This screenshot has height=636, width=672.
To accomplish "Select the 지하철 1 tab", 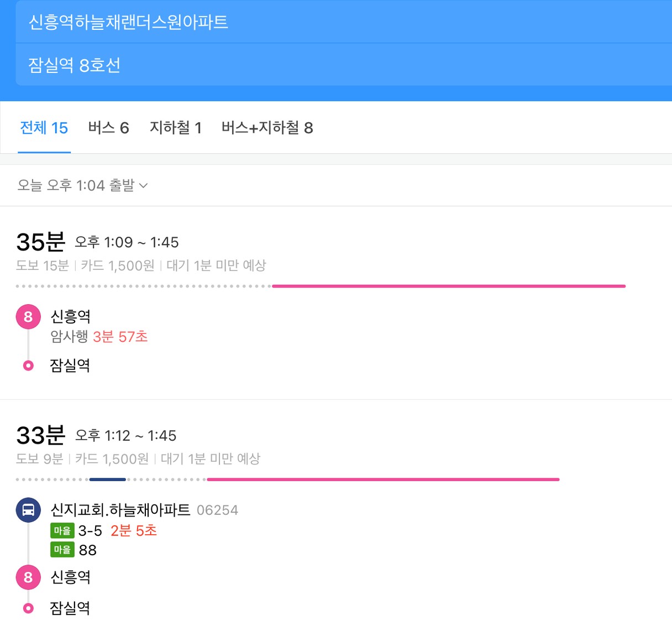I will (x=176, y=128).
